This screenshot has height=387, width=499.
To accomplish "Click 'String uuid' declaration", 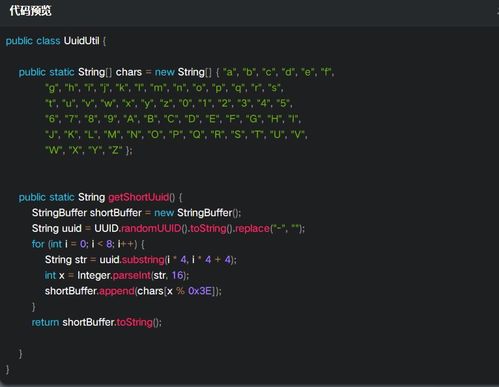I will [56, 228].
